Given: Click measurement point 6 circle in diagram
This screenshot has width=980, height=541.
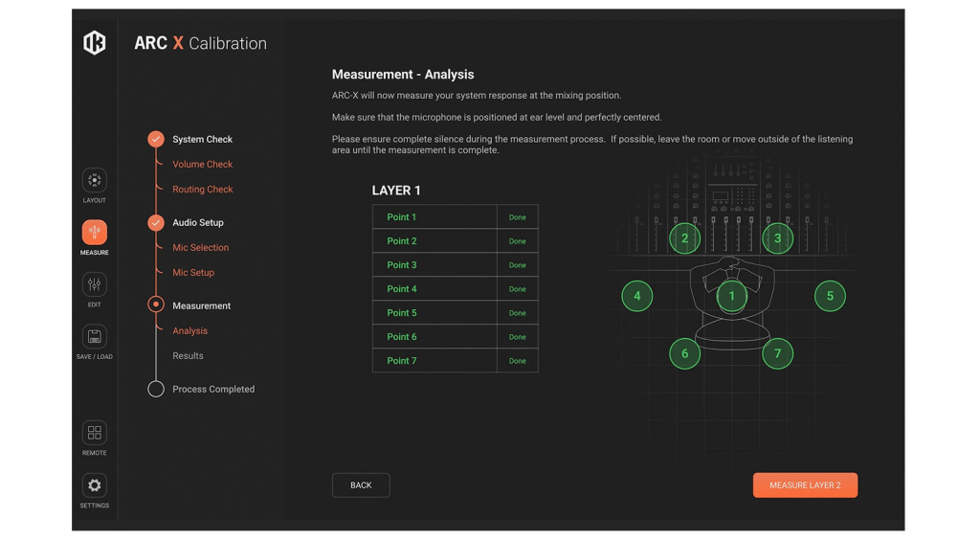Looking at the screenshot, I should [685, 353].
